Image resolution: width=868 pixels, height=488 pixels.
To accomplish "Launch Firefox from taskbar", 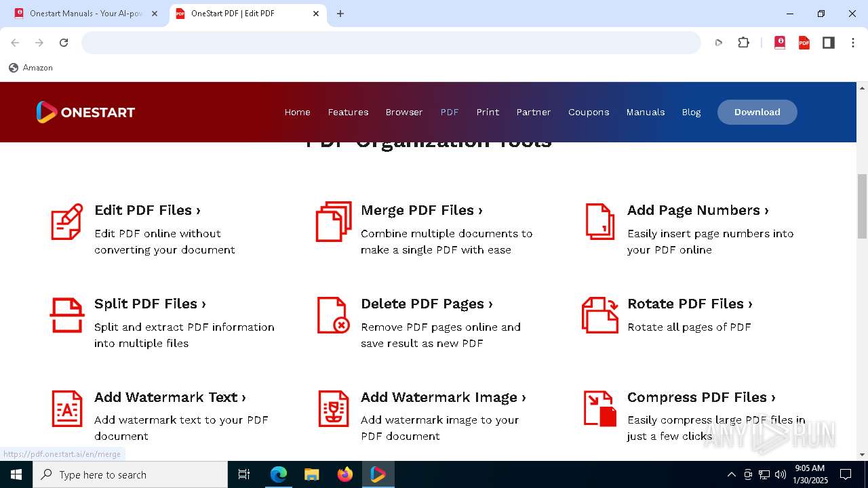I will tap(345, 474).
